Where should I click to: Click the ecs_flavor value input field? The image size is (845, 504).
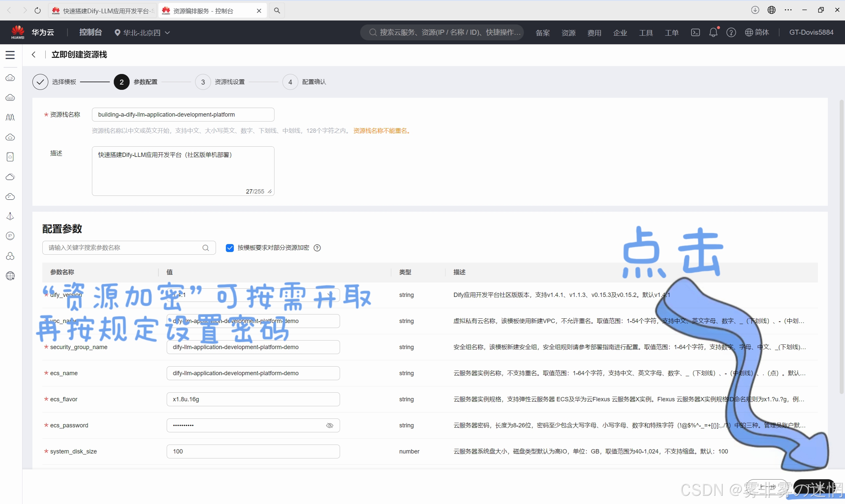(x=253, y=399)
